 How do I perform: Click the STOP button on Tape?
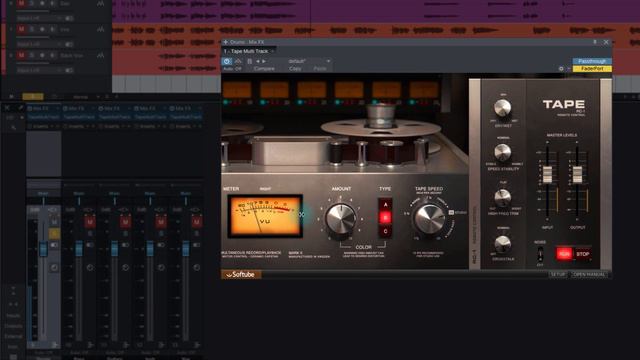tap(582, 254)
